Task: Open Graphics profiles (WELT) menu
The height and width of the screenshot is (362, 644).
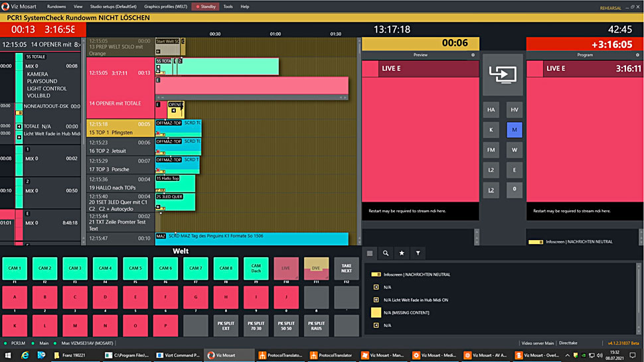Action: [x=165, y=7]
